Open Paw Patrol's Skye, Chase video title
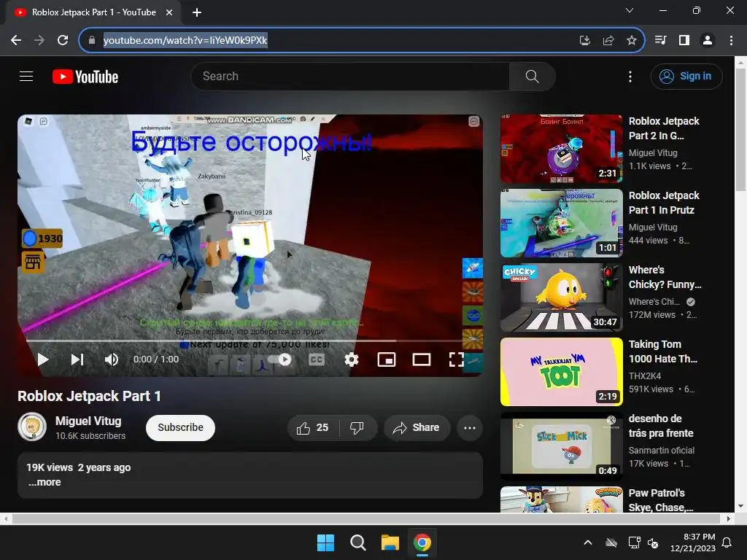 pos(661,500)
